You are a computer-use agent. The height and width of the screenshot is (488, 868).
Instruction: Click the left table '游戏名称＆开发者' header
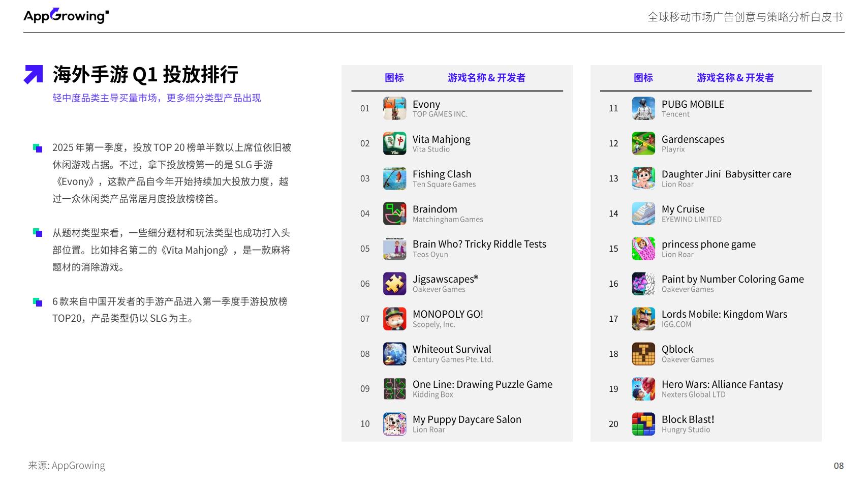pos(486,78)
